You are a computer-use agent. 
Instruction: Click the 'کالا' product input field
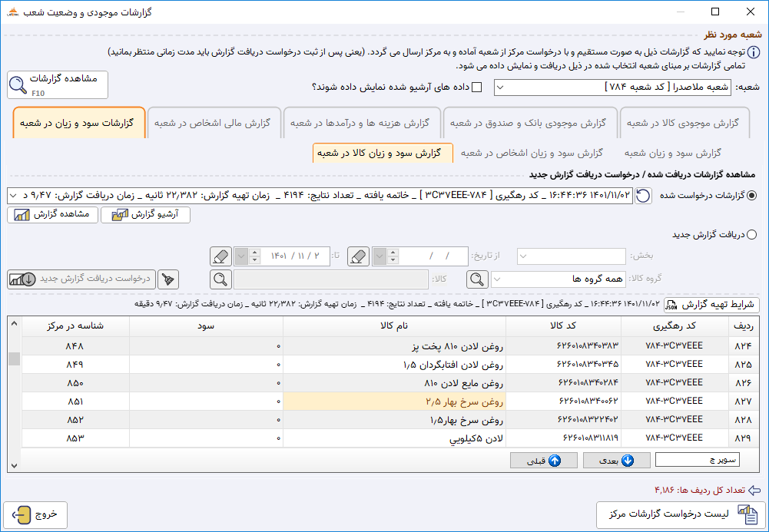point(331,279)
